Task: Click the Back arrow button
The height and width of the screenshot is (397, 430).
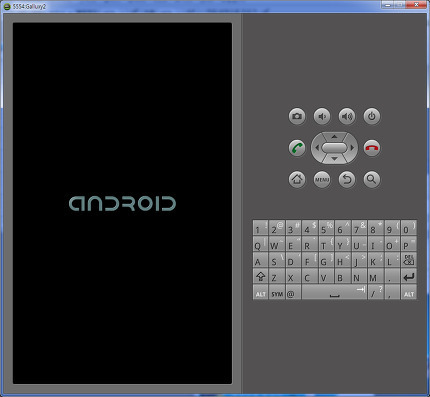Action: coord(347,179)
